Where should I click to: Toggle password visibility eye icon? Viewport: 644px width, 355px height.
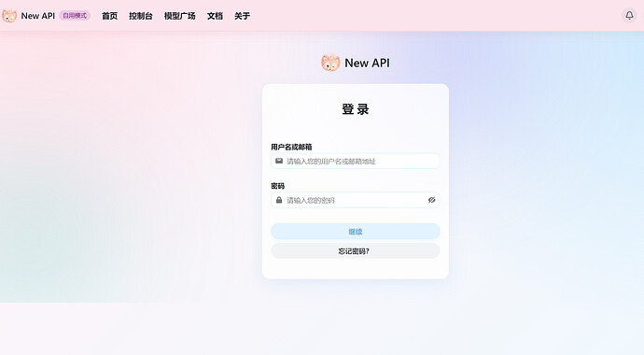(431, 200)
